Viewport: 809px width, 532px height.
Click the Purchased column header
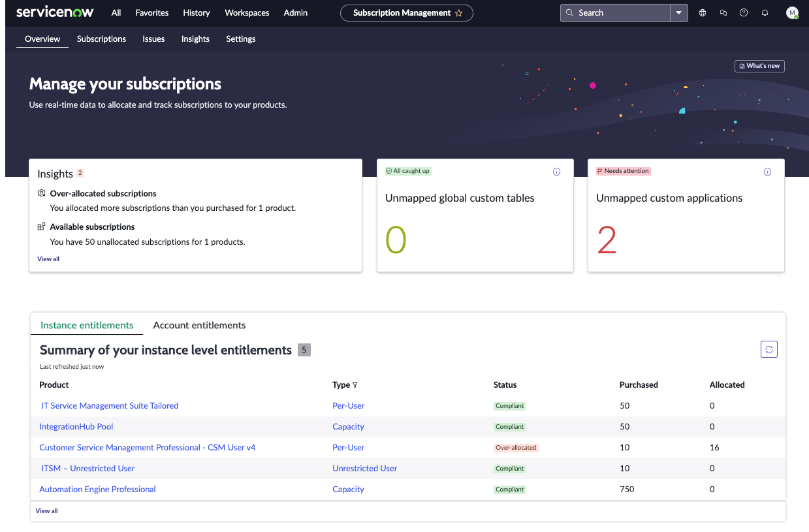[x=639, y=385]
